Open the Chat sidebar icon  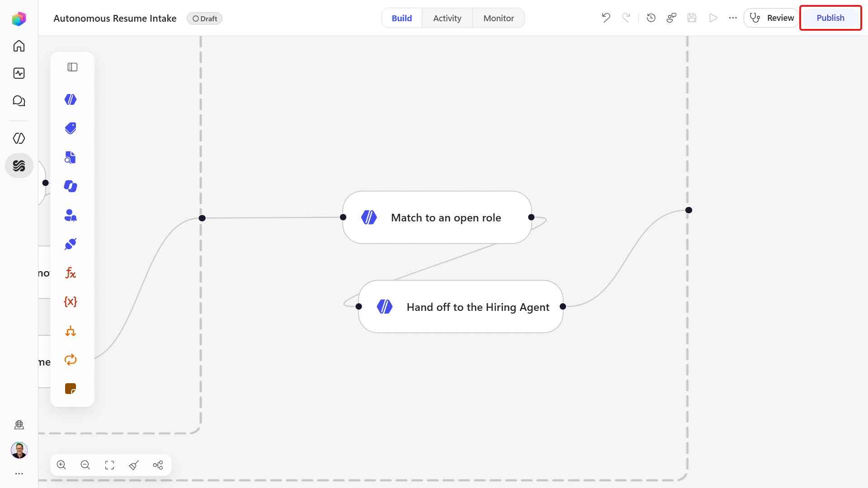(19, 101)
